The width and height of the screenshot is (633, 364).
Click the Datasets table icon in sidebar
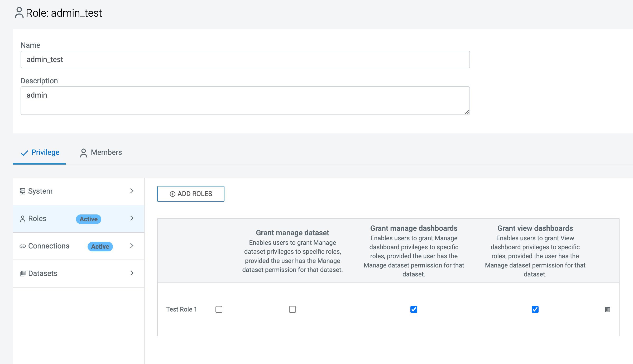23,274
